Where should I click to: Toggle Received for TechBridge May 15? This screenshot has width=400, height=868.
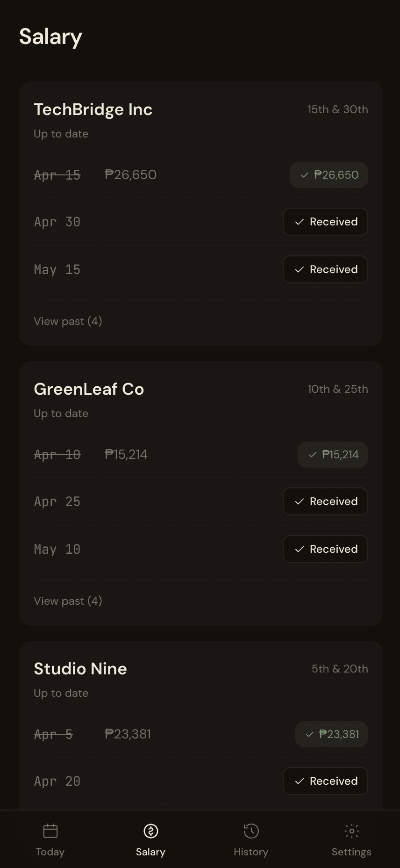coord(325,269)
